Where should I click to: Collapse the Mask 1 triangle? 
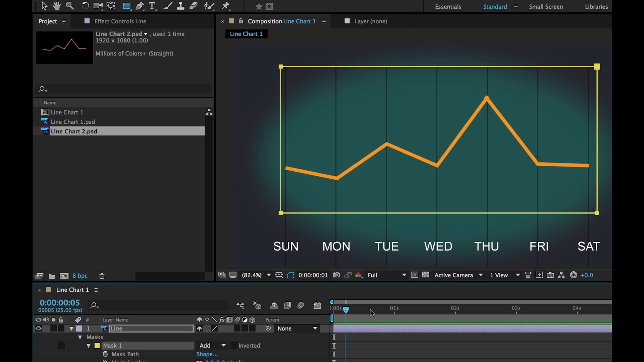point(89,346)
